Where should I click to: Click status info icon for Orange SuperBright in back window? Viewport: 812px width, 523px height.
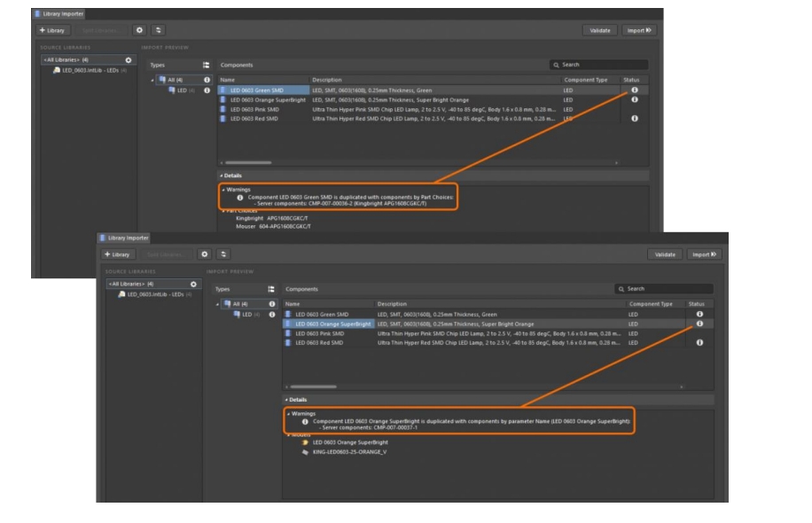click(x=635, y=100)
